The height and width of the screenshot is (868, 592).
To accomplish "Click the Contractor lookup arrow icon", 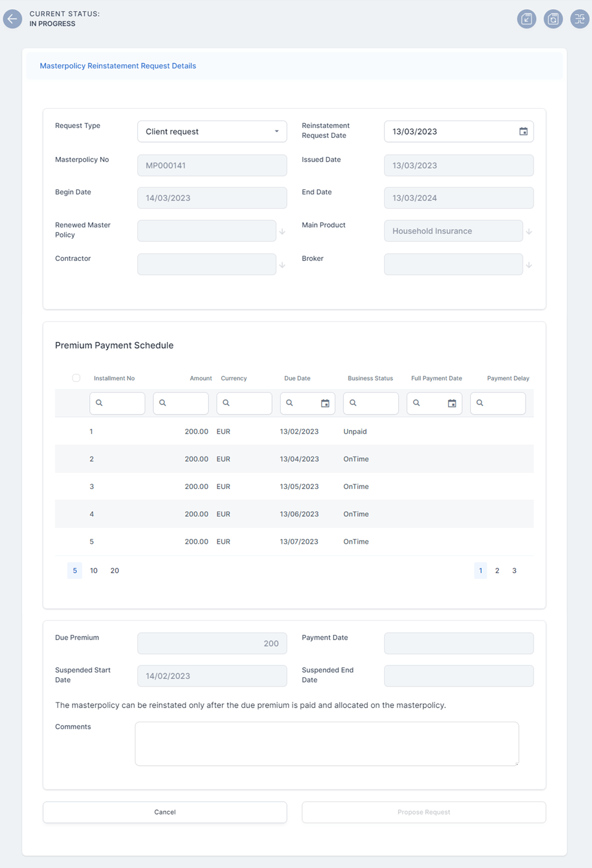I will click(282, 265).
